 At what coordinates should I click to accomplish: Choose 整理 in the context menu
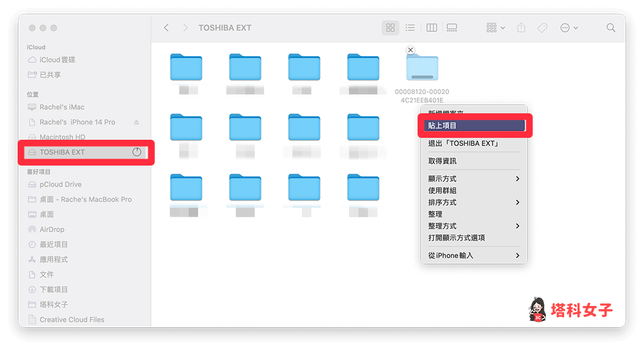pos(474,214)
